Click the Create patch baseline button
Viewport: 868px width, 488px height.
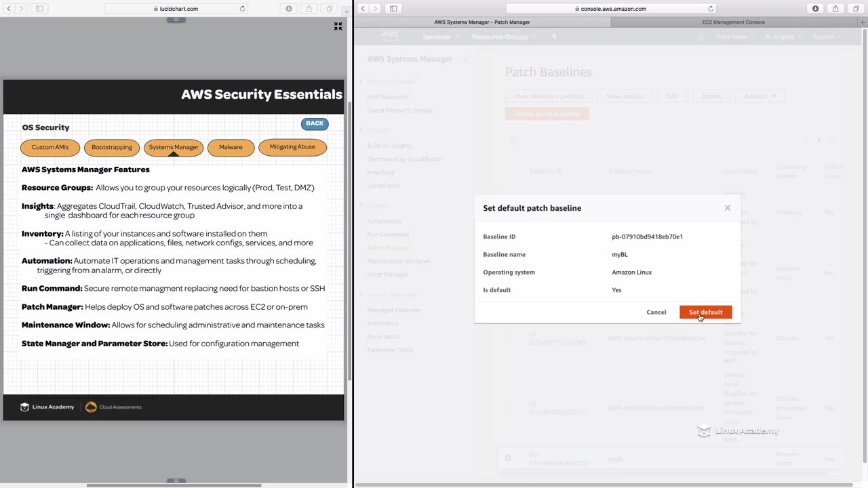(x=547, y=114)
